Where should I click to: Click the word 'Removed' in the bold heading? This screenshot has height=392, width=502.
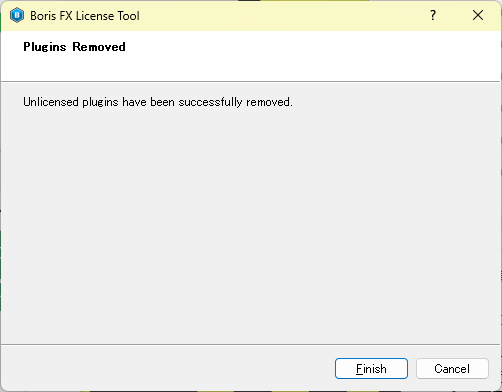click(99, 47)
